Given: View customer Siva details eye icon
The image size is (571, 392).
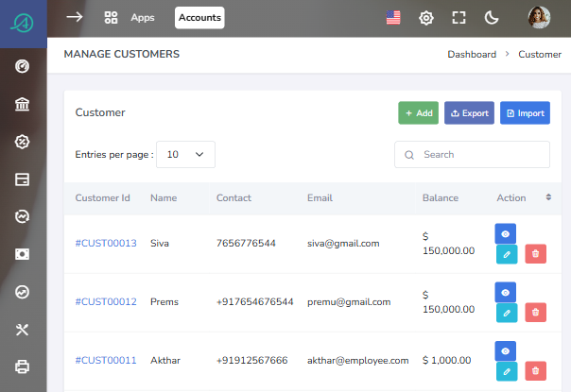Looking at the screenshot, I should click(506, 233).
